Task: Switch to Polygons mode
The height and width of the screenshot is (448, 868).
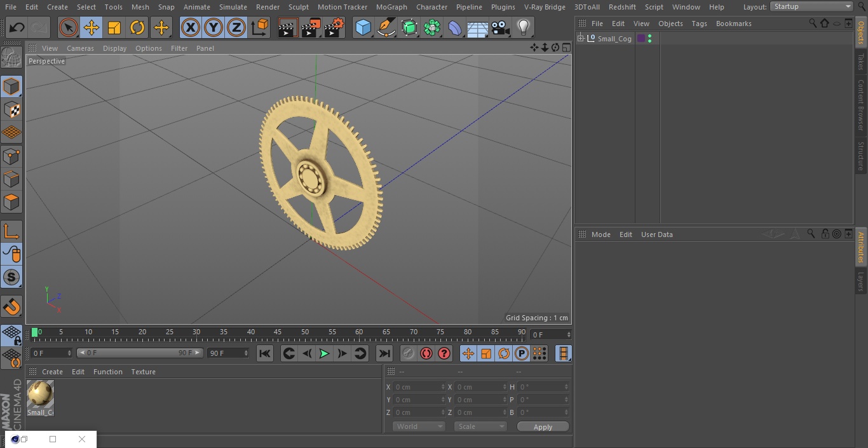Action: point(11,202)
